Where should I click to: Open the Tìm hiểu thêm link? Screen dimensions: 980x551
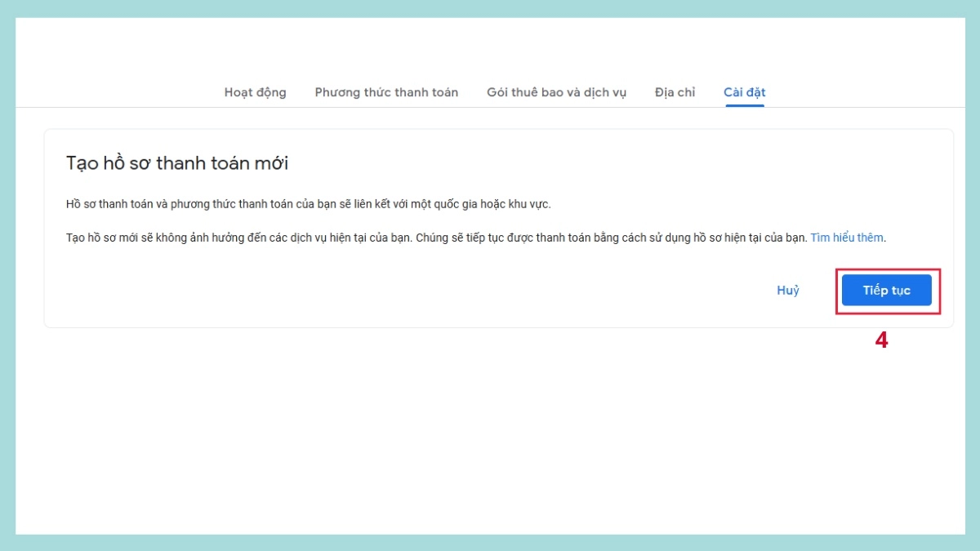pyautogui.click(x=847, y=238)
